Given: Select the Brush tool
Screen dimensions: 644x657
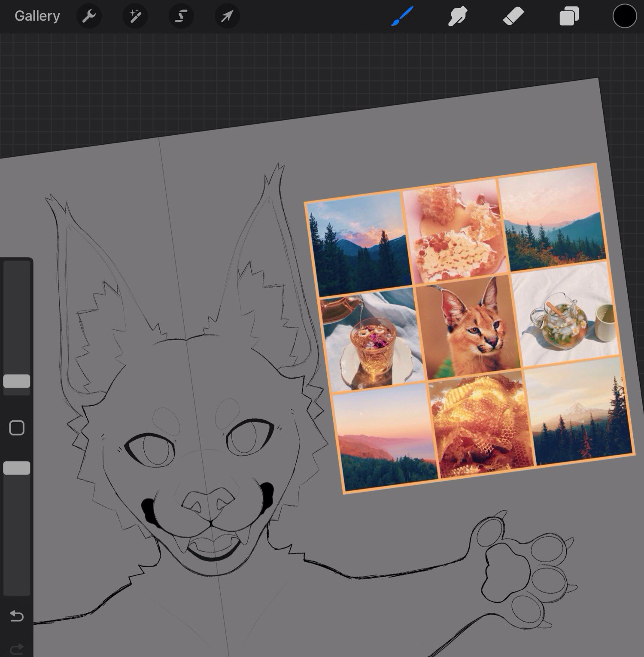Looking at the screenshot, I should [402, 16].
